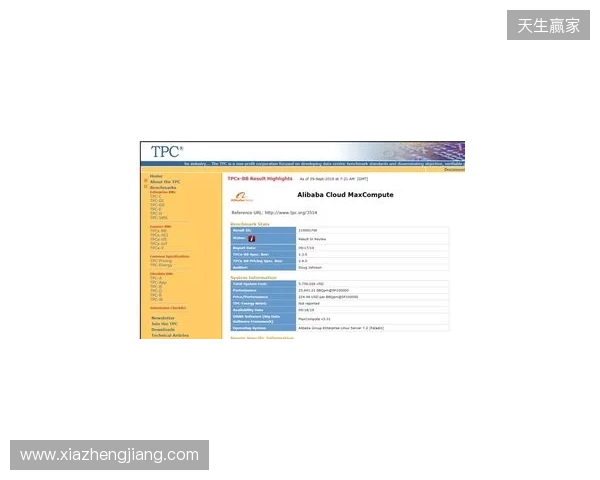Click the Result in Review status value

click(312, 239)
